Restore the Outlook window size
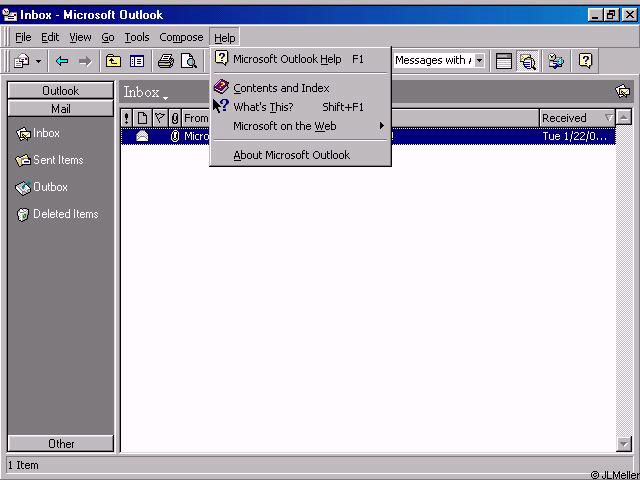640x480 pixels. [x=611, y=15]
